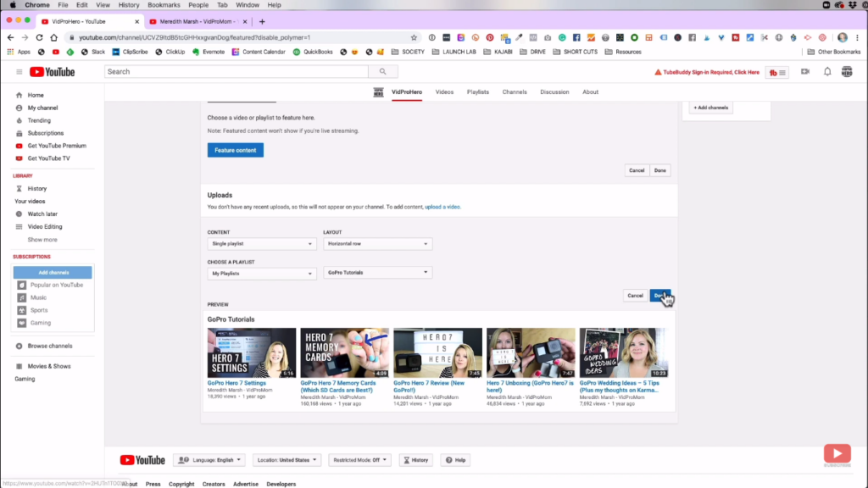
Task: Open the Restricted Mode: Off dropdown
Action: 359,460
